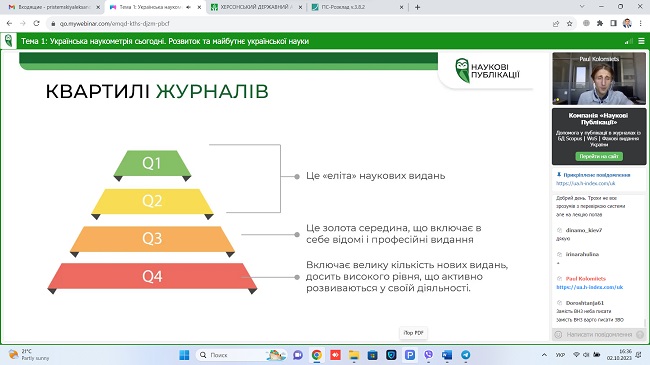
Task: Reload the webinar page
Action: (x=36, y=24)
